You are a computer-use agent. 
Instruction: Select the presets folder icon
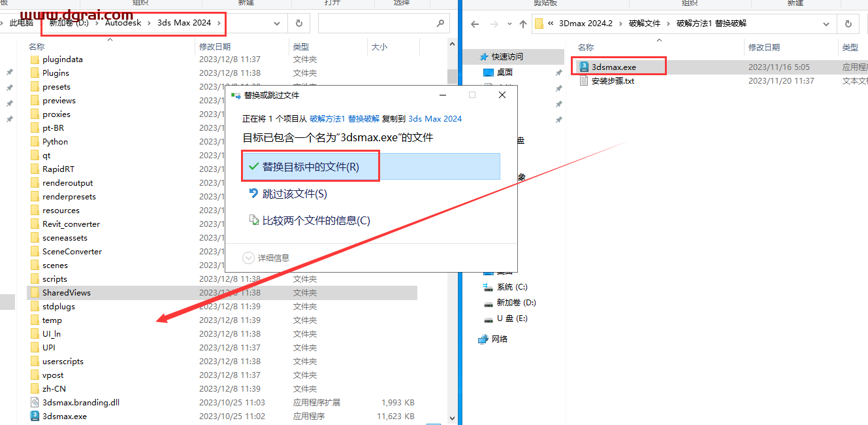[35, 86]
